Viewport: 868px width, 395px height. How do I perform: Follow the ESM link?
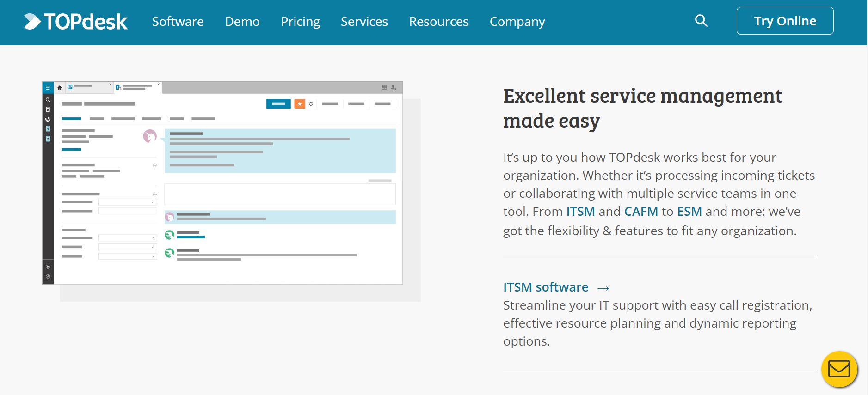coord(689,211)
